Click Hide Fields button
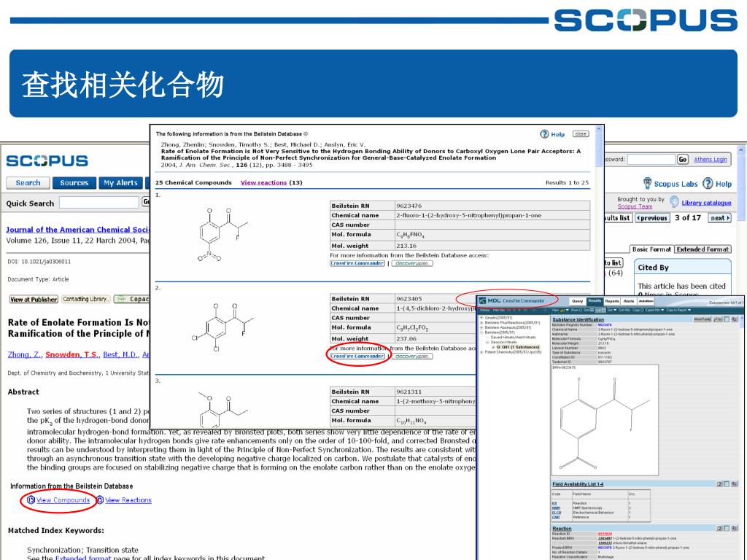The width and height of the screenshot is (747, 560). click(x=703, y=319)
